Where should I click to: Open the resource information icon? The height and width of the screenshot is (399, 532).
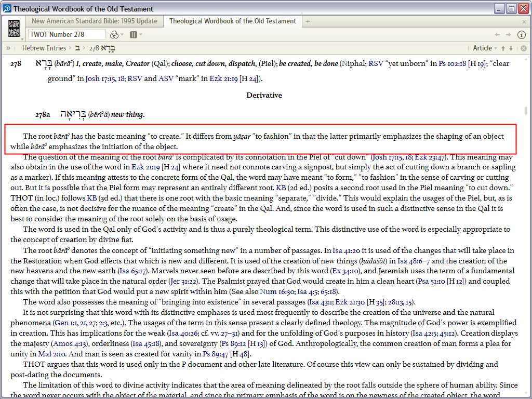[522, 35]
